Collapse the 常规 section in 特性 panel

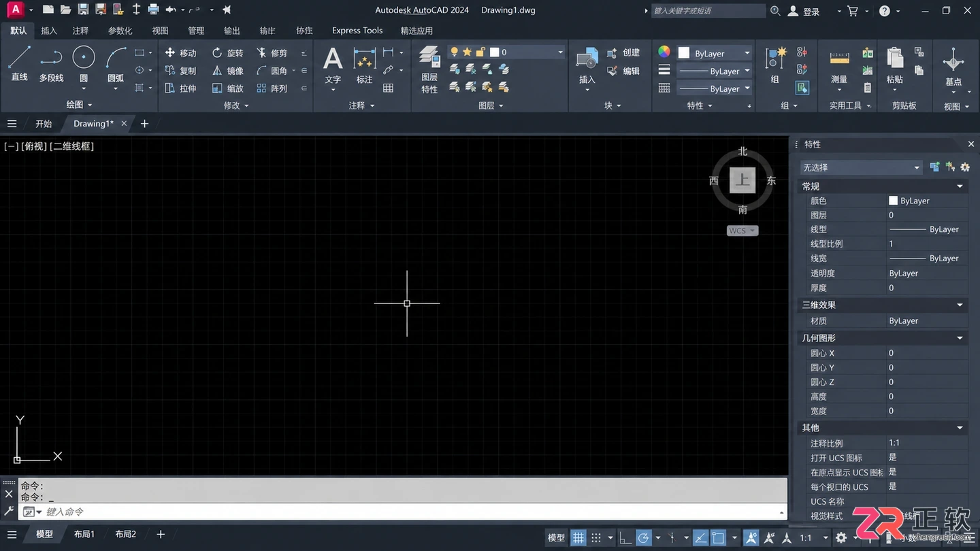[960, 186]
